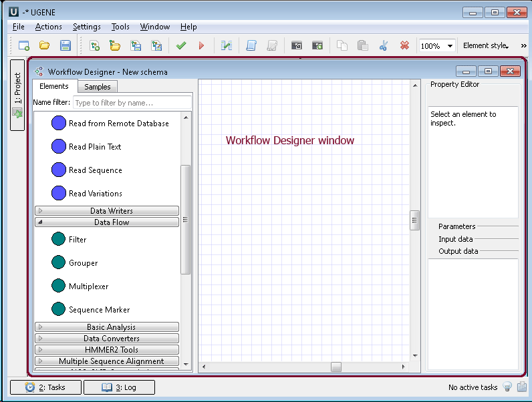Toggle the 3: Log panel button
The image size is (532, 402).
119,387
